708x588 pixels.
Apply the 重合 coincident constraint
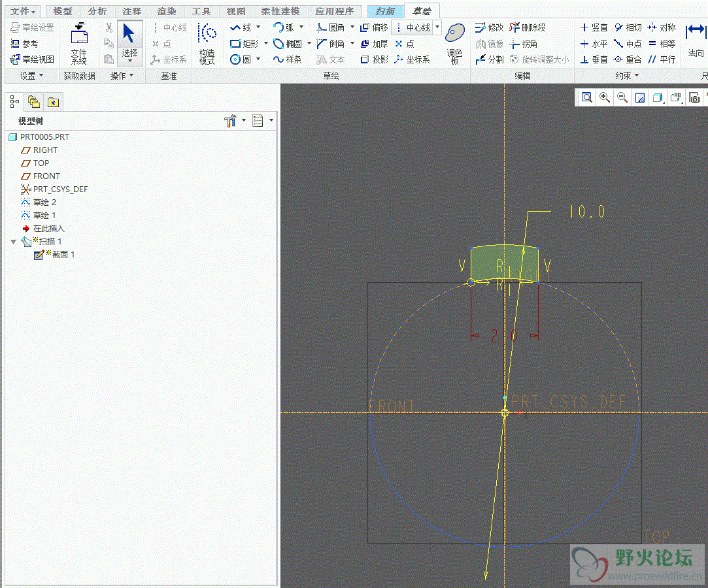pos(628,59)
